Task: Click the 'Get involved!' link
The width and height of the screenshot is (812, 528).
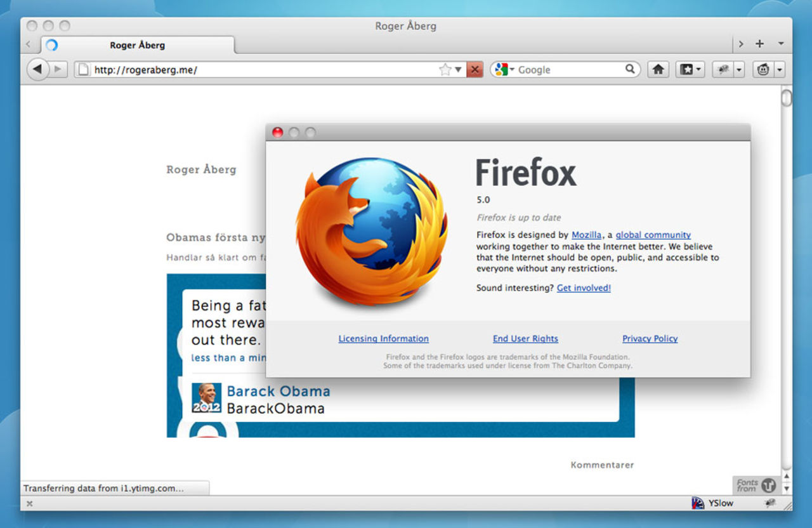Action: [x=583, y=287]
